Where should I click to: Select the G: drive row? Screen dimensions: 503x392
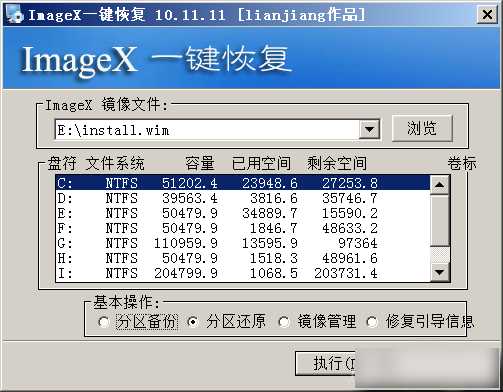click(x=243, y=243)
